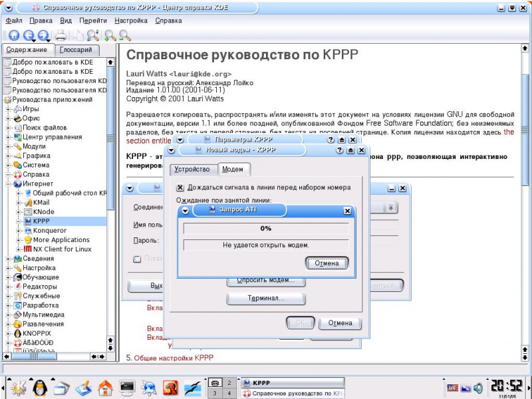Click the copy pages toolbar icon
532x399 pixels.
[x=78, y=35]
